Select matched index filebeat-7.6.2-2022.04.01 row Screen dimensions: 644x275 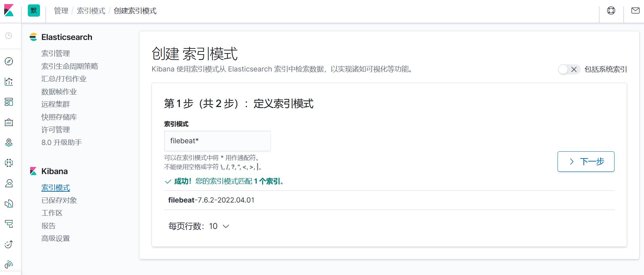[389, 200]
